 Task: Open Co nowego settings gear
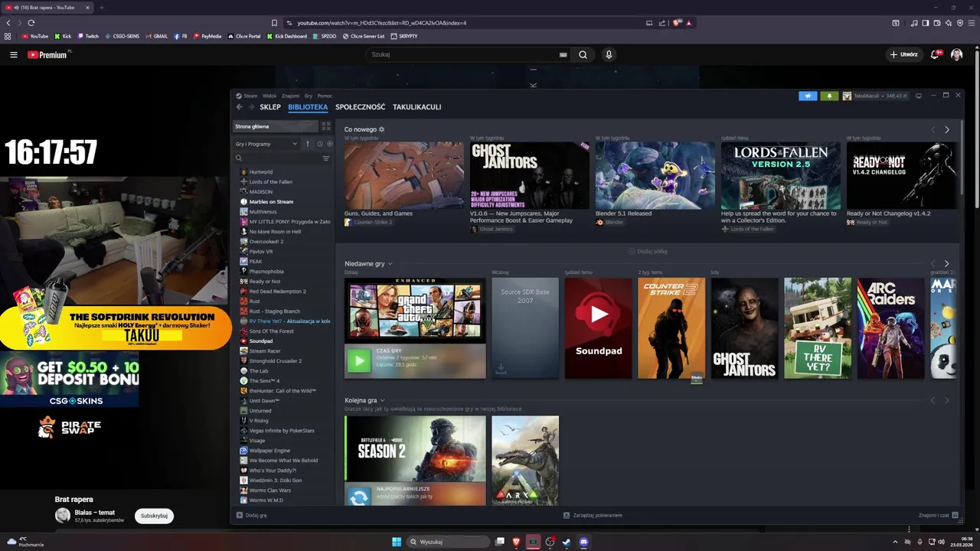point(382,129)
